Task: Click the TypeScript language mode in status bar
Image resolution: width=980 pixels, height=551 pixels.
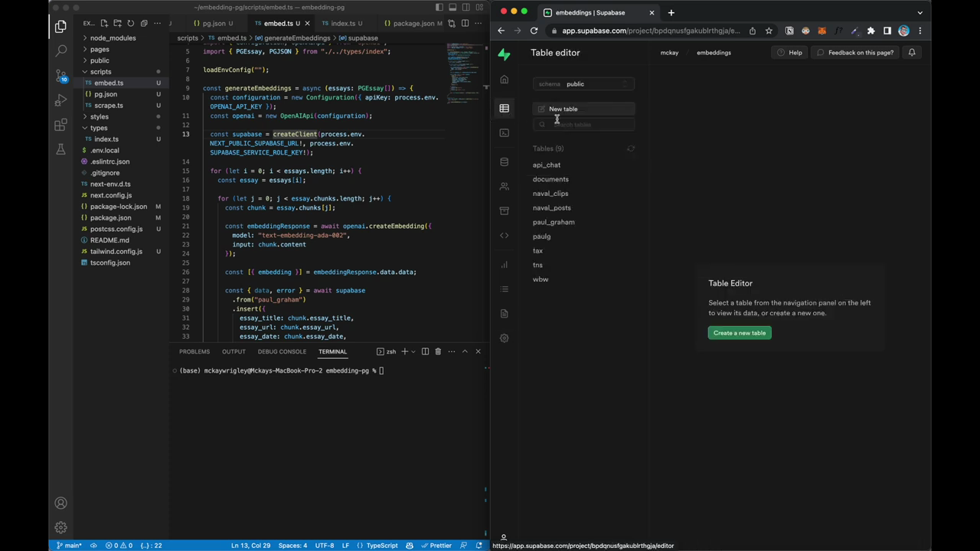Action: (382, 546)
